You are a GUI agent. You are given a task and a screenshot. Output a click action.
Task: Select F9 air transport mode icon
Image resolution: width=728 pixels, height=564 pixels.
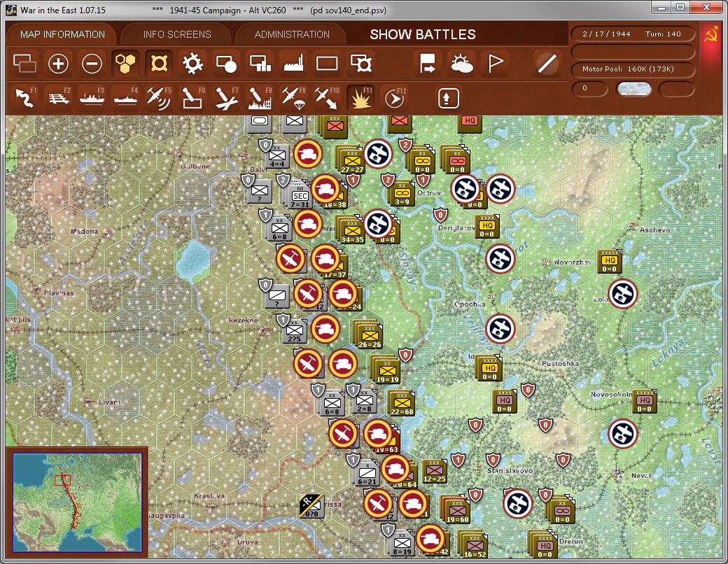pos(293,97)
